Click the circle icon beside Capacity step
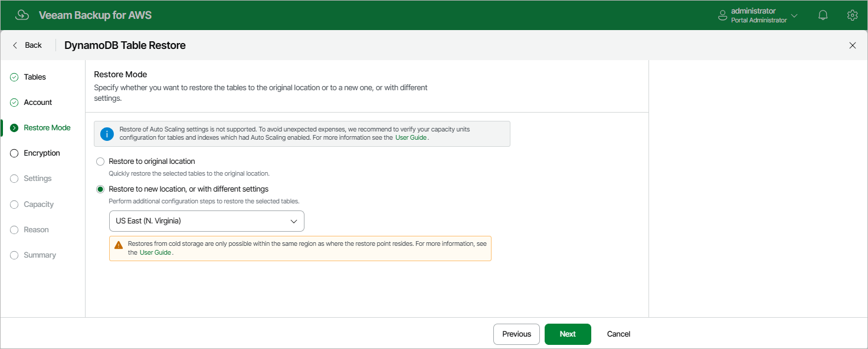868x349 pixels. (14, 205)
